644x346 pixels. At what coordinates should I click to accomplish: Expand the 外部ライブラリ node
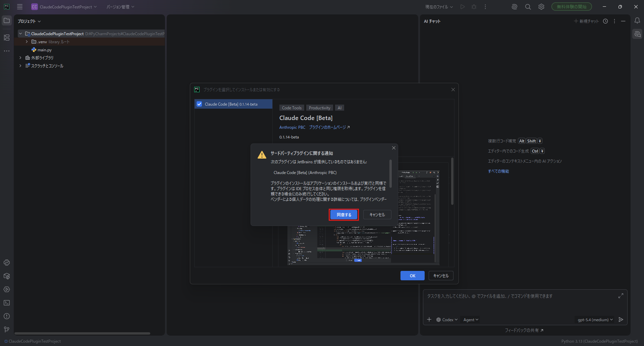[20, 58]
